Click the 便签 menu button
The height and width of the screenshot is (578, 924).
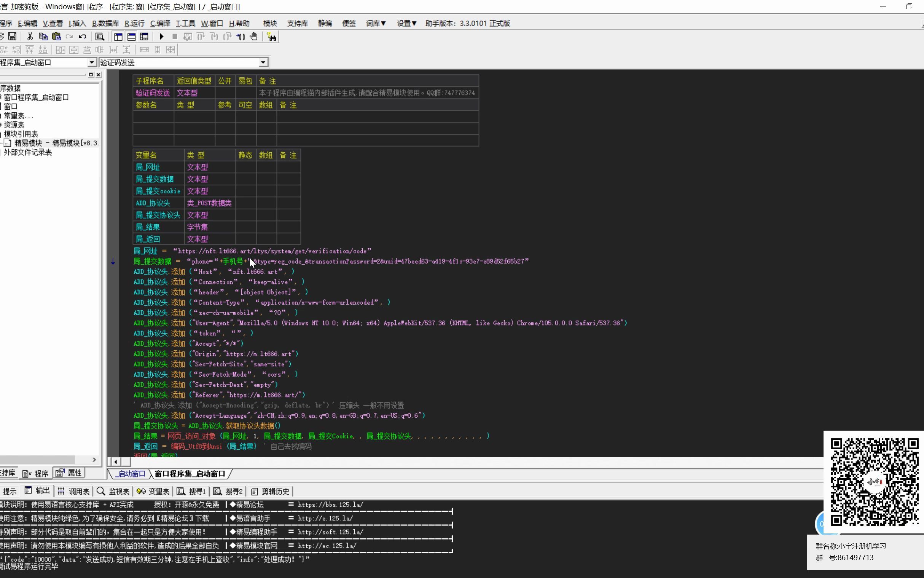tap(349, 23)
